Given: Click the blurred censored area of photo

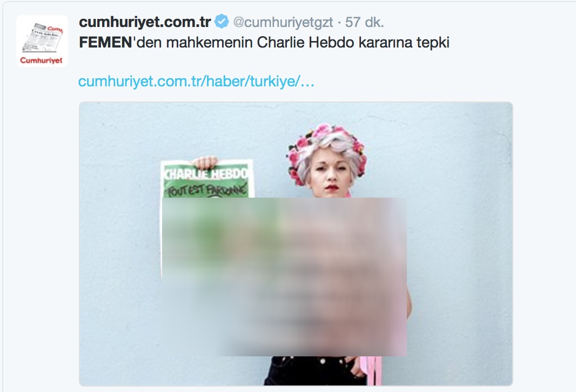Looking at the screenshot, I should (284, 277).
